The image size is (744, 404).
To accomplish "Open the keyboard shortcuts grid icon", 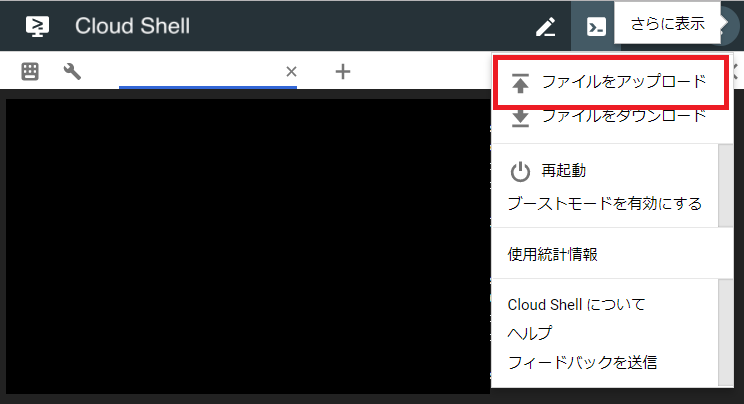I will pyautogui.click(x=30, y=72).
